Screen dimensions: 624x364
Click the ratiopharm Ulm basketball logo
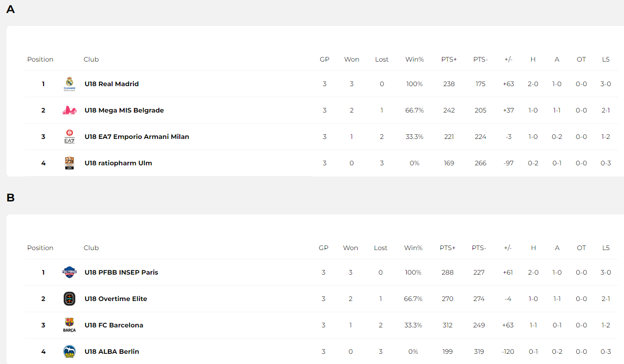69,163
